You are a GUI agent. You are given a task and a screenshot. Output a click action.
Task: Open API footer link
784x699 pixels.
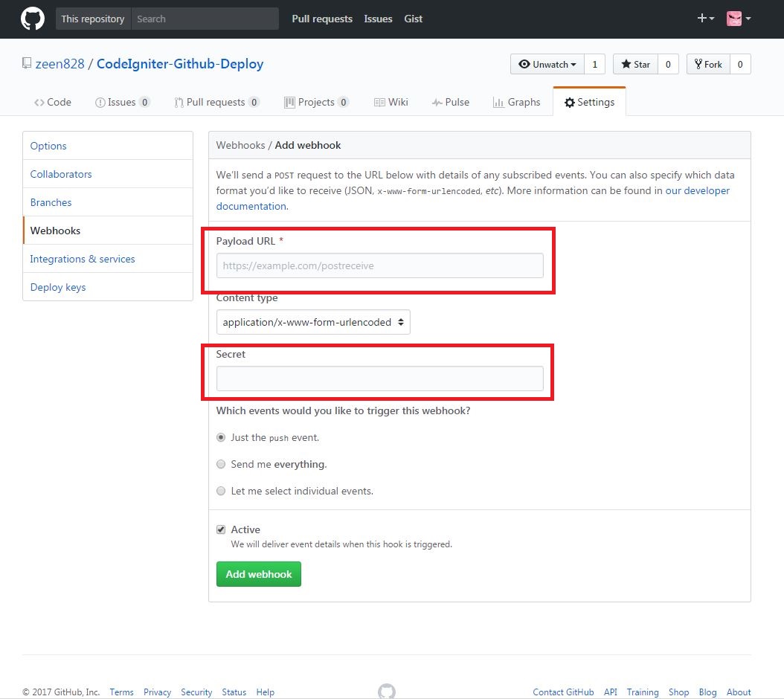pos(611,692)
